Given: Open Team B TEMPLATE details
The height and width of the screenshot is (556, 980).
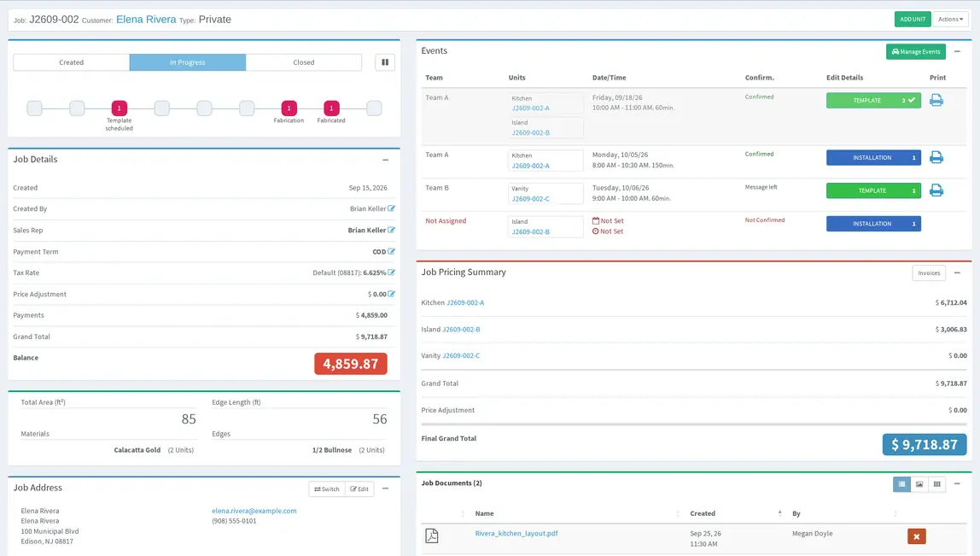Looking at the screenshot, I should [x=873, y=190].
